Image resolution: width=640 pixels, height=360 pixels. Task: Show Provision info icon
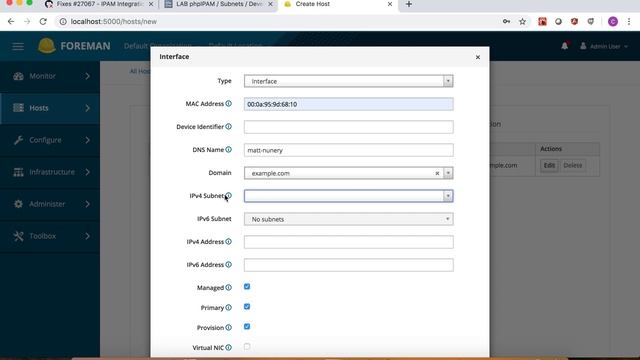click(229, 327)
